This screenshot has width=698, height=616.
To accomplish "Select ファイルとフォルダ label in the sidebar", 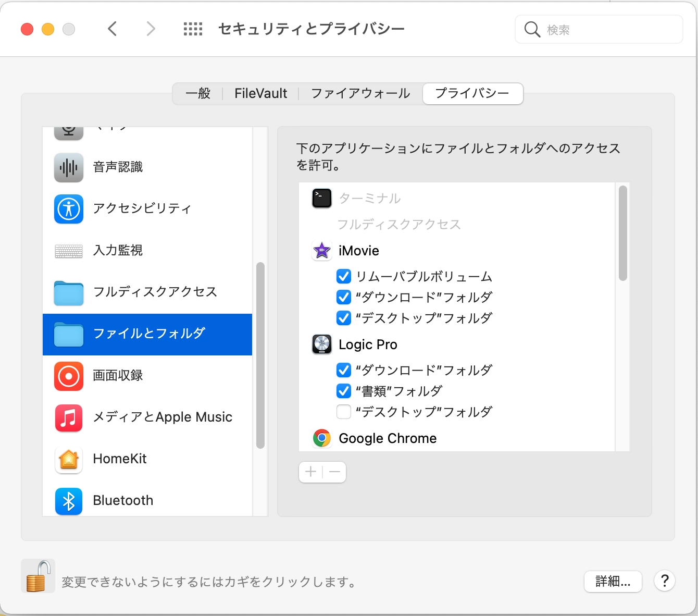I will tap(149, 334).
